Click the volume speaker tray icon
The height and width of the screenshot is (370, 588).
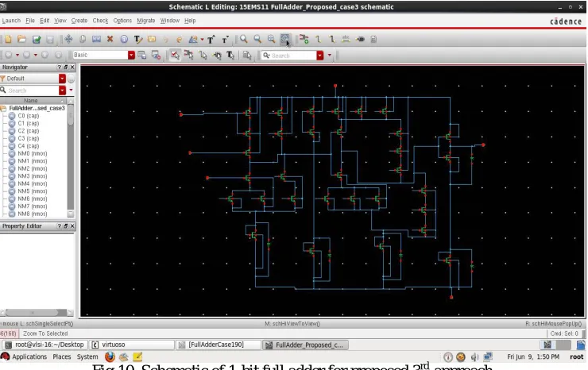coord(474,357)
